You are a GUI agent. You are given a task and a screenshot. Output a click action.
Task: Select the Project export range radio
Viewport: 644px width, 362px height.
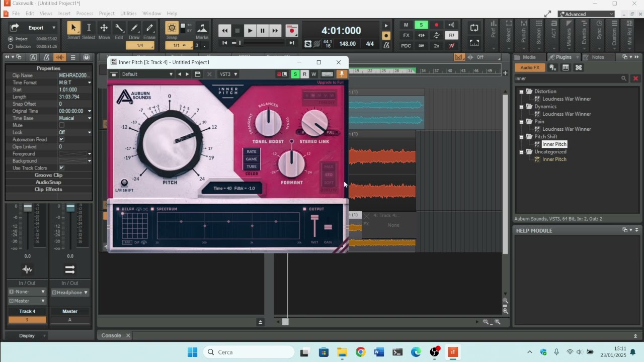(x=11, y=39)
